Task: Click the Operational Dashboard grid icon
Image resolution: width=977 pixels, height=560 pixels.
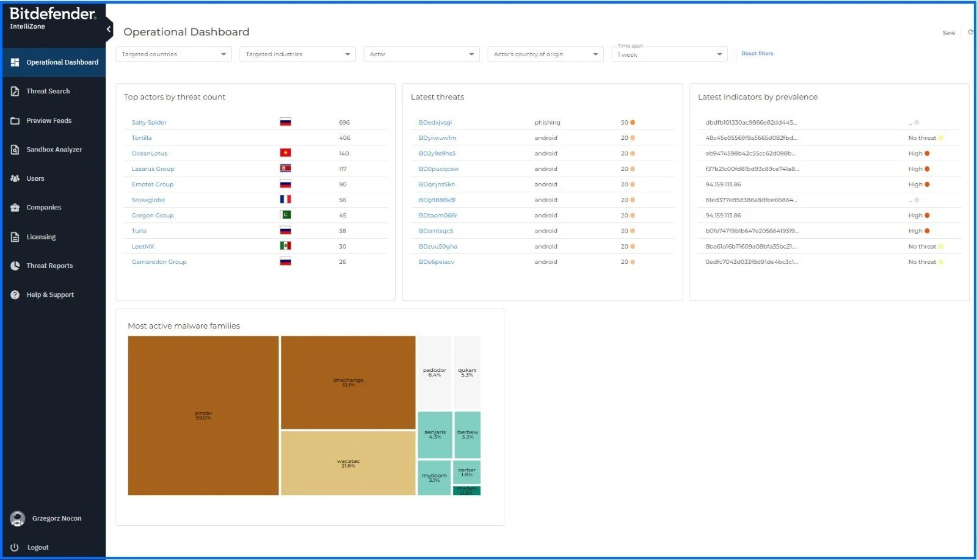Action: 15,62
